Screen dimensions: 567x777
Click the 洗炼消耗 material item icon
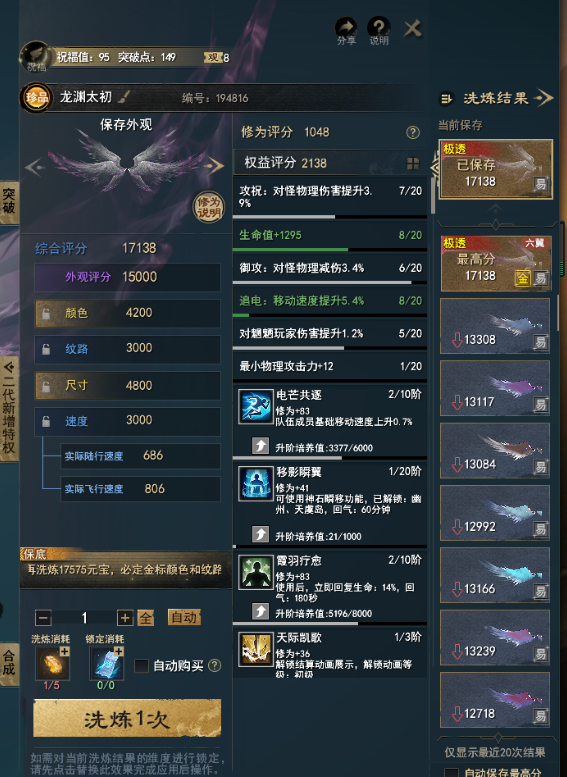(53, 663)
